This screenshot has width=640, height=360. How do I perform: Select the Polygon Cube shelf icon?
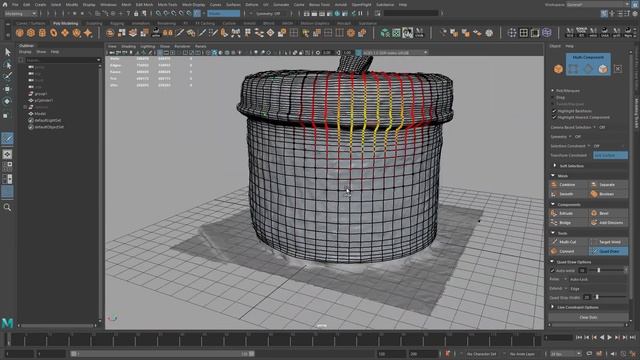[31, 33]
